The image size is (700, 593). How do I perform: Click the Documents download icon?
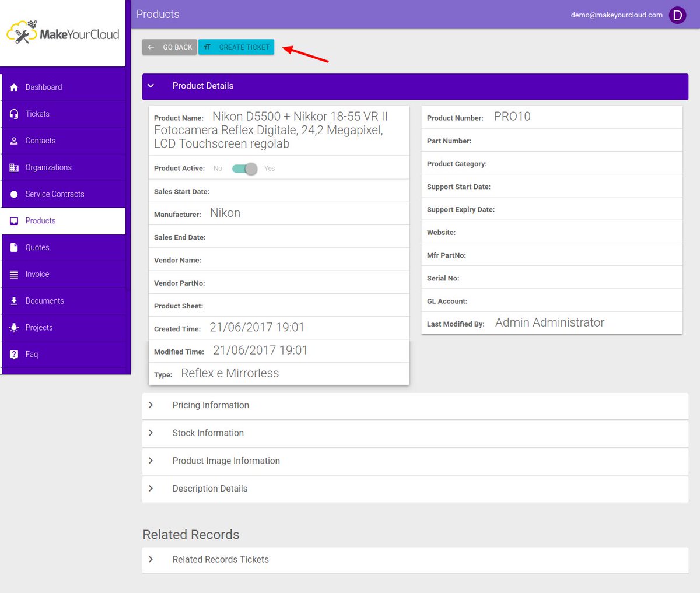point(14,301)
